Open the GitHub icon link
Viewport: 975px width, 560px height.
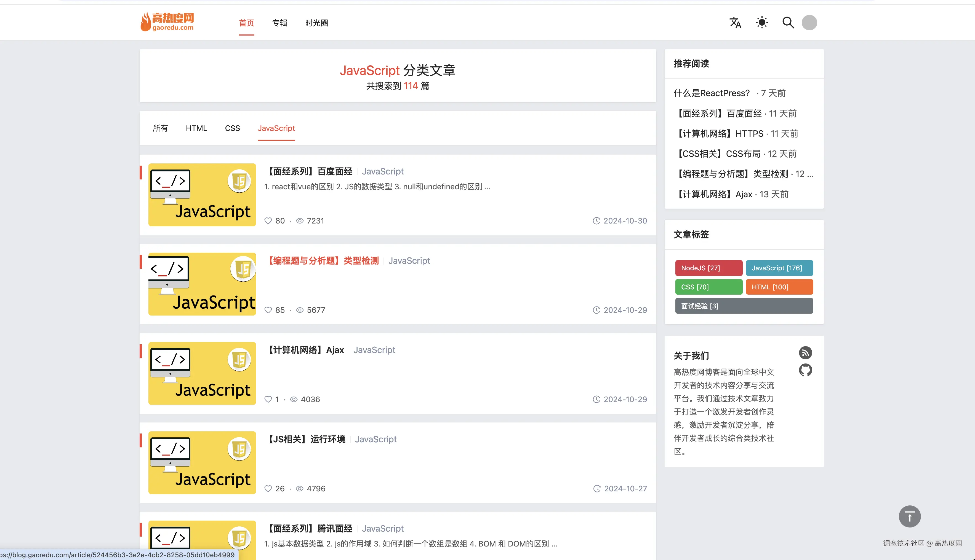[805, 370]
